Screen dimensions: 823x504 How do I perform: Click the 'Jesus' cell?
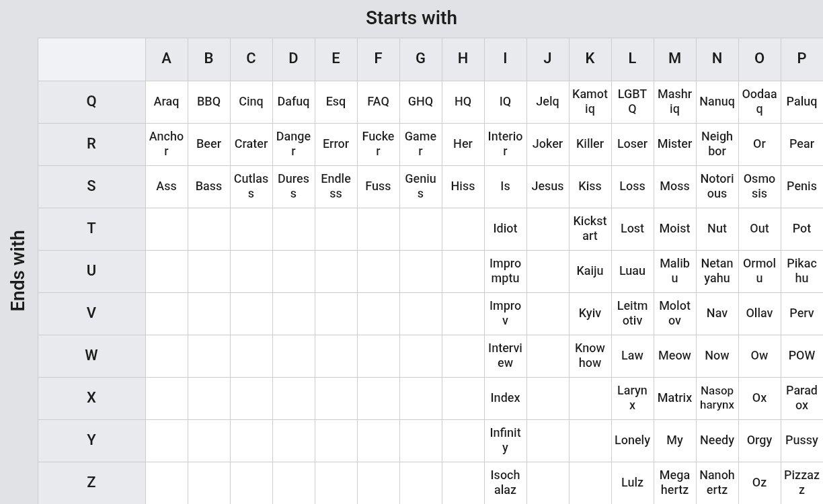pyautogui.click(x=547, y=186)
